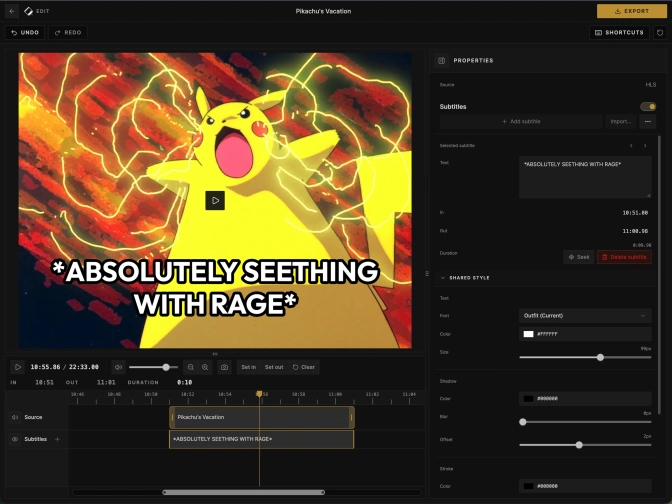The height and width of the screenshot is (504, 672).
Task: Open the stroke color swatch
Action: (528, 486)
